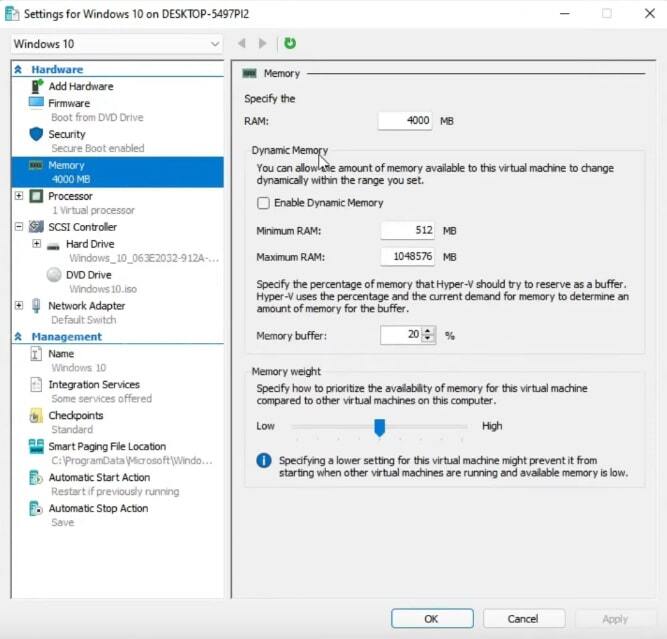The image size is (667, 639).
Task: Select Integration Services item
Action: [x=94, y=385]
